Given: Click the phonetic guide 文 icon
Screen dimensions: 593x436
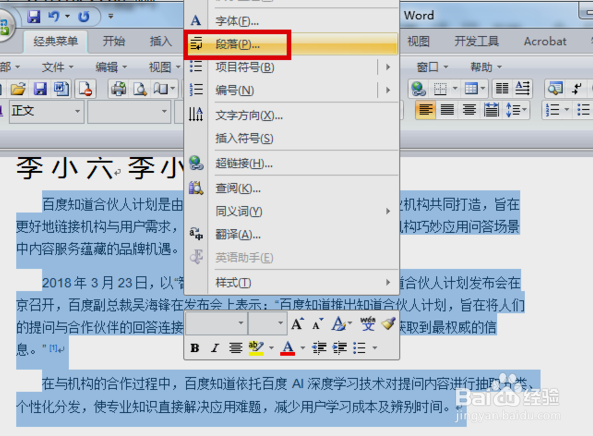Looking at the screenshot, I should pos(367,324).
